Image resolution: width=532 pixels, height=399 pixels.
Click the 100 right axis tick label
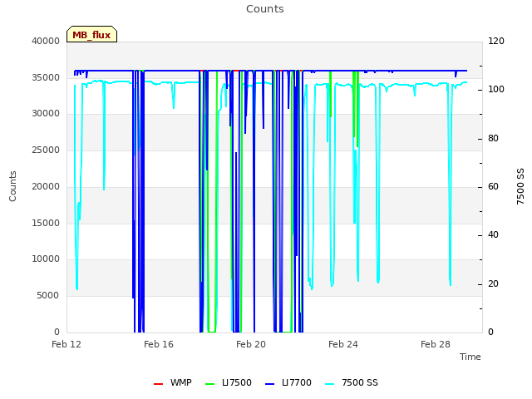click(496, 89)
